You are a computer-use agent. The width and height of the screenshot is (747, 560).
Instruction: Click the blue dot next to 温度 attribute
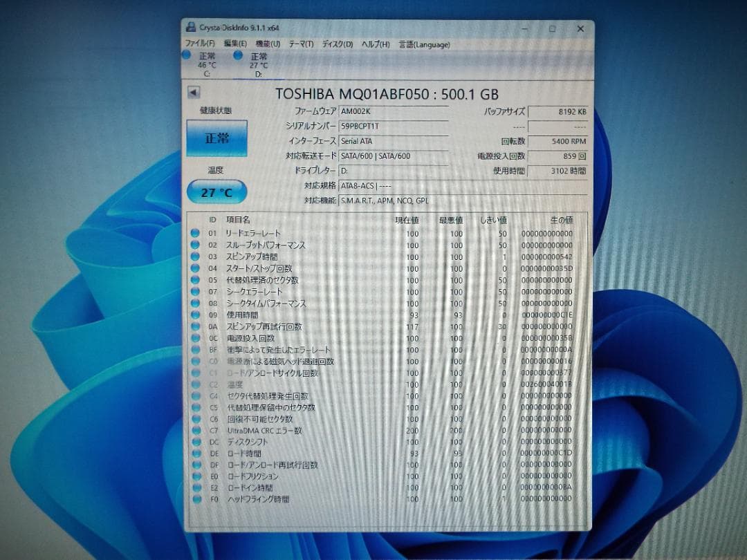(x=195, y=384)
